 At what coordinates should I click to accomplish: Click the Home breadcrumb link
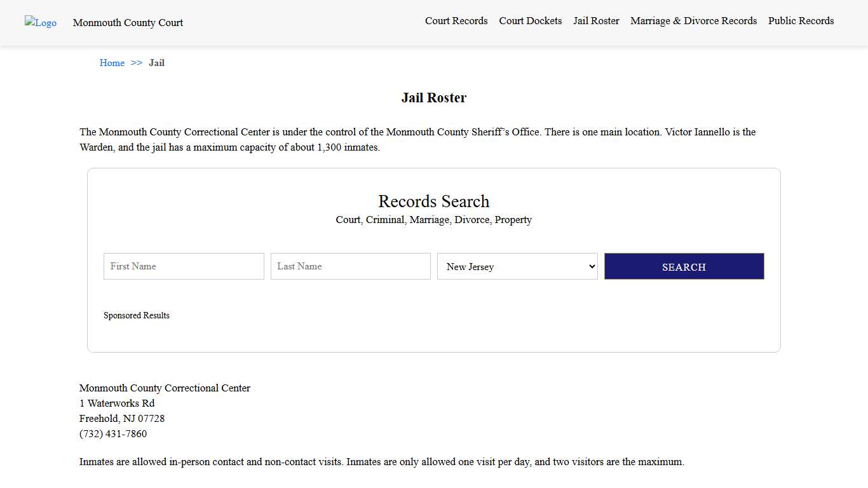pyautogui.click(x=112, y=63)
